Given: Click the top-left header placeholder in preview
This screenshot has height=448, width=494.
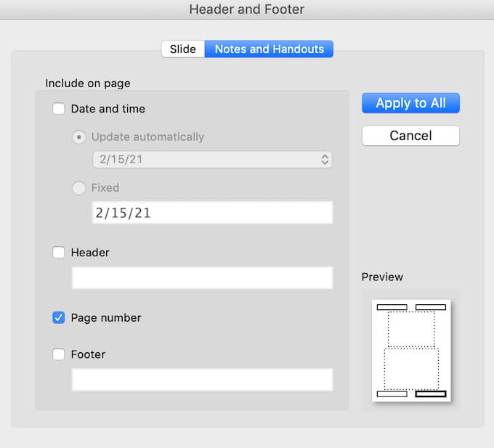Looking at the screenshot, I should coord(392,307).
